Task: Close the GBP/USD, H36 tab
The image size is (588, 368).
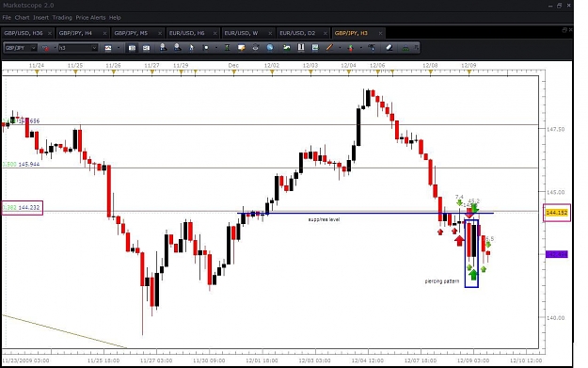Action: [x=50, y=33]
